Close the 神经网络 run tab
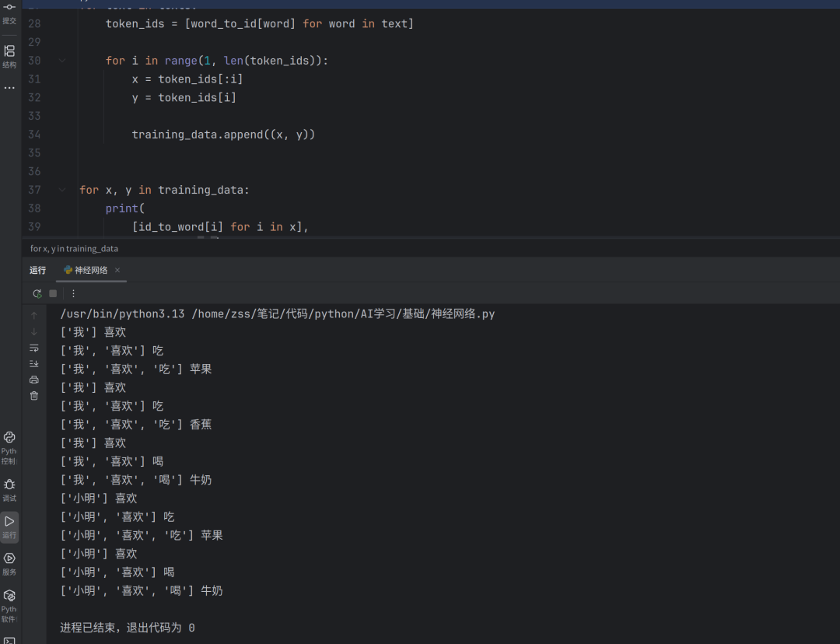 click(117, 270)
